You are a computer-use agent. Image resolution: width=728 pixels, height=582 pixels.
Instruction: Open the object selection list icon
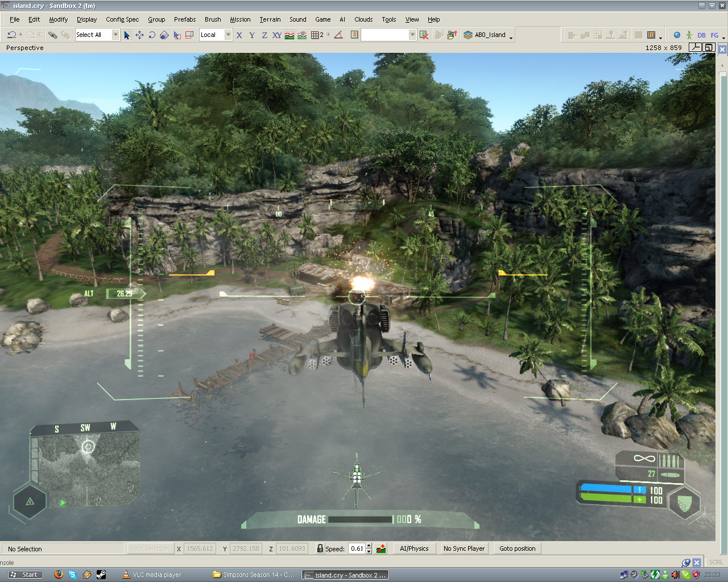point(354,35)
